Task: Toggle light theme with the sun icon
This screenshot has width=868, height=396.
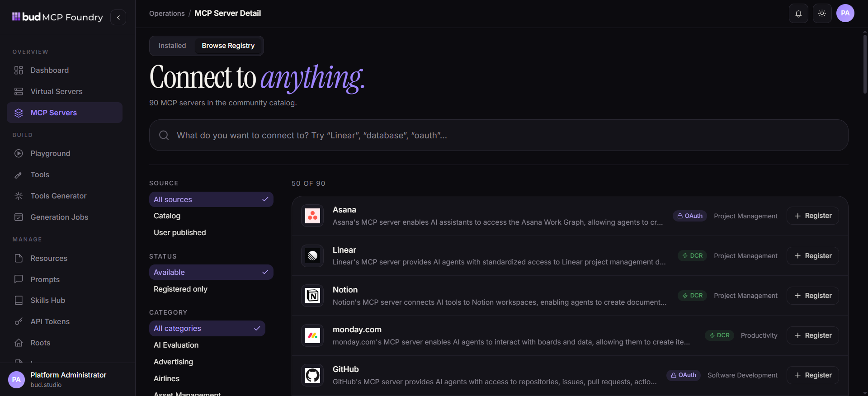Action: 822,14
